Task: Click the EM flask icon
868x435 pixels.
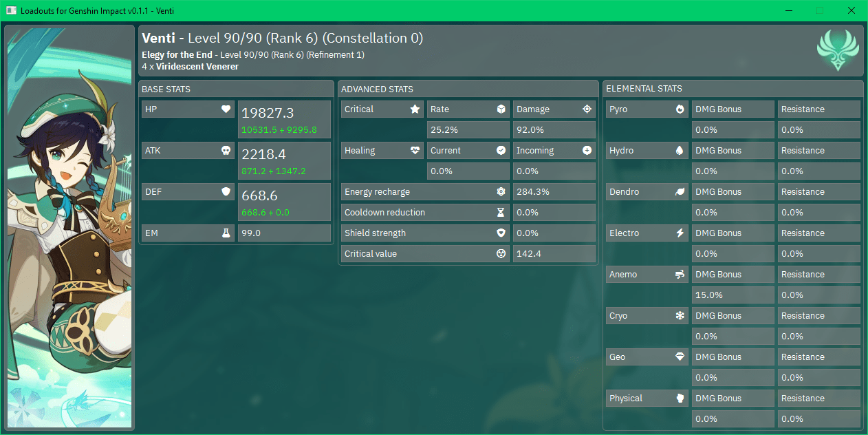Action: click(226, 233)
